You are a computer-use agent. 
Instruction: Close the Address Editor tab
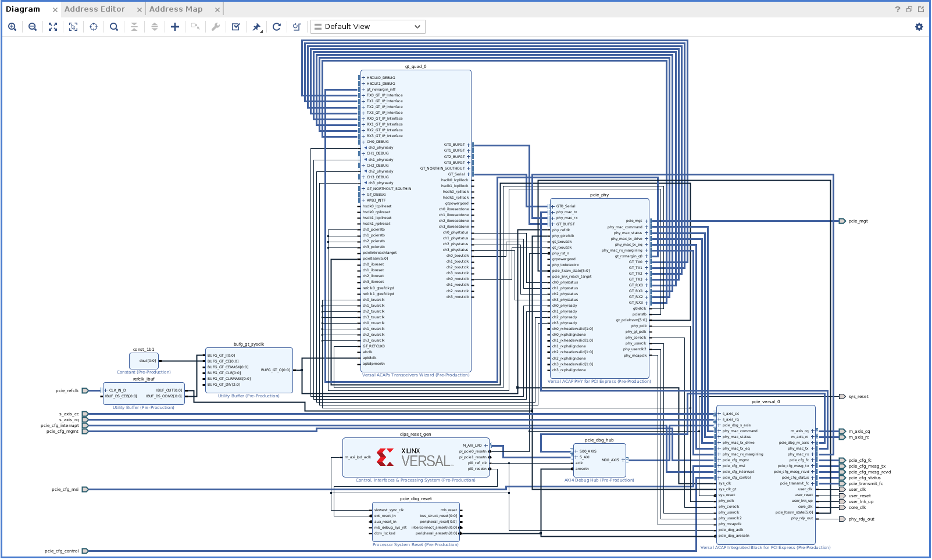coord(140,10)
